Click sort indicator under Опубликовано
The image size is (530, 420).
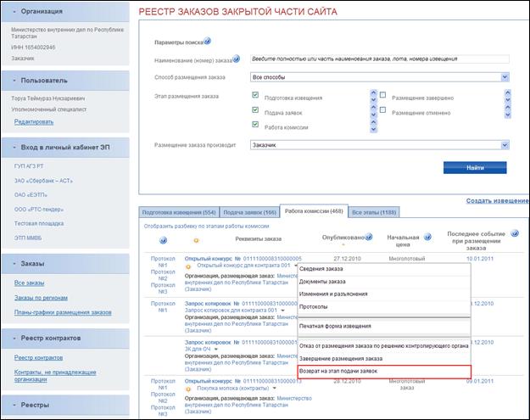coord(343,244)
